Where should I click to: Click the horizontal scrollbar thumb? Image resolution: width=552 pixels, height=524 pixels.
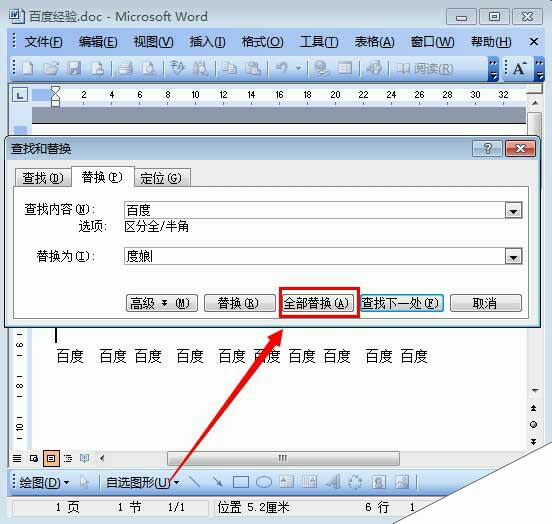(x=283, y=458)
